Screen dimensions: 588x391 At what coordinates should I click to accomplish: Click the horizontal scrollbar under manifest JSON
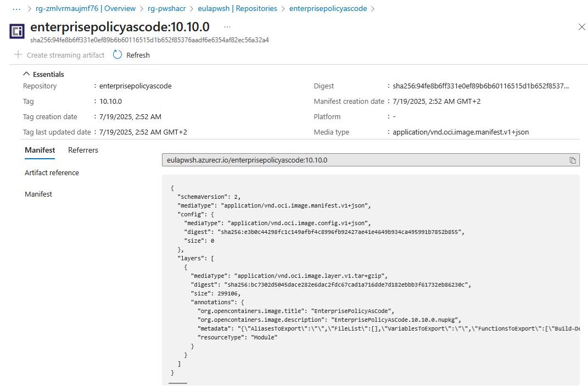click(178, 383)
